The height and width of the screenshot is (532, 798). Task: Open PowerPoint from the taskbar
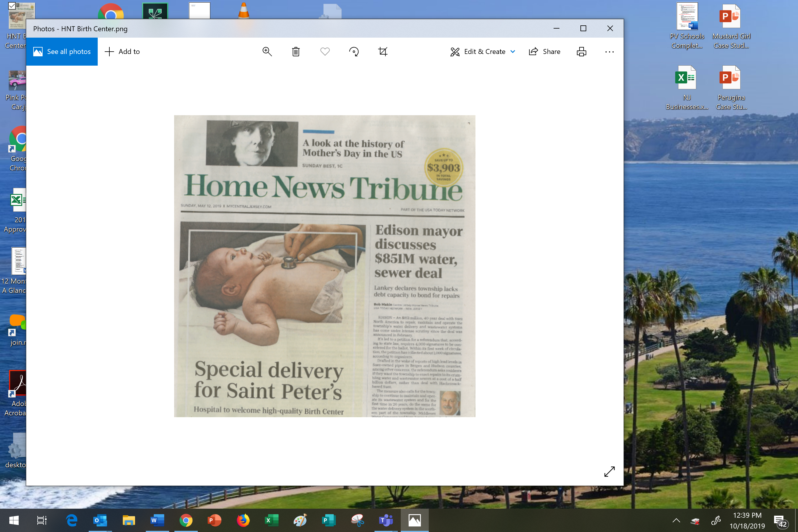tap(214, 520)
